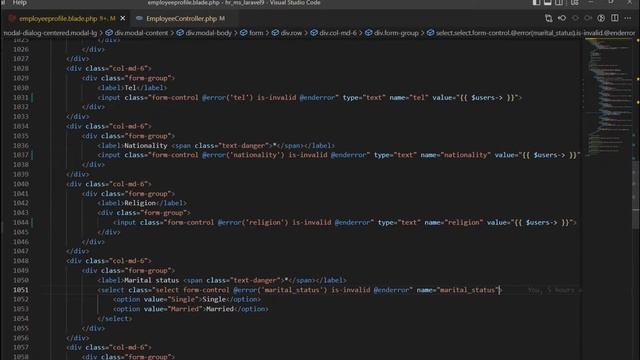Click the Marital status label text
This screenshot has width=640, height=360.
pyautogui.click(x=151, y=280)
